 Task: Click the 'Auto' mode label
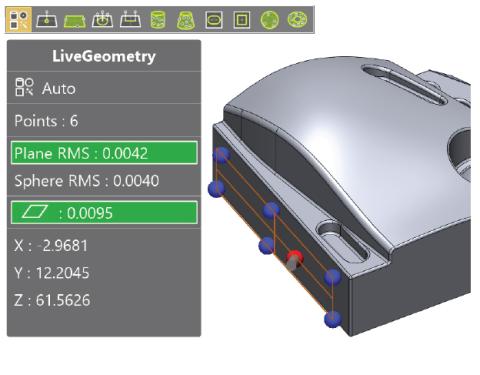pos(59,89)
